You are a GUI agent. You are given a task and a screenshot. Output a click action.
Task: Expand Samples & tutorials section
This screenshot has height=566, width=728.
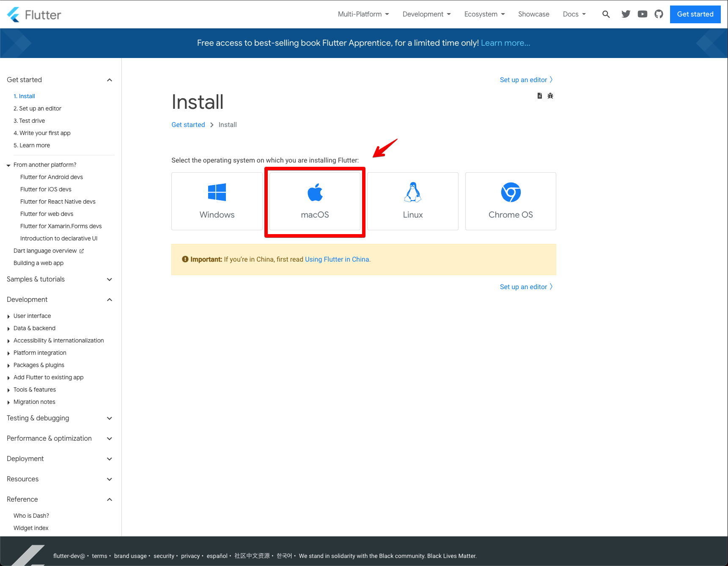60,279
